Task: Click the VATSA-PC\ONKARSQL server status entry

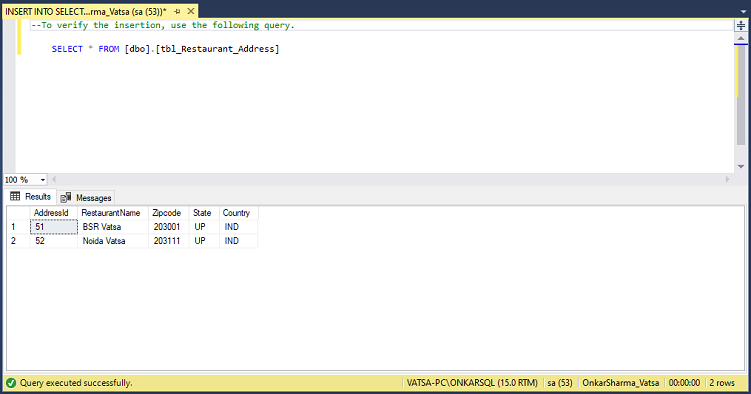Action: pos(472,383)
